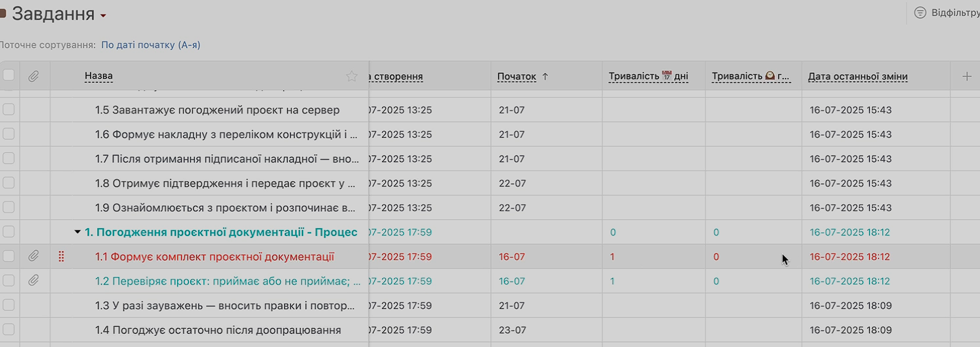Screen dimensions: 980x347
Task: Sort by the Назва column header
Action: tap(98, 76)
